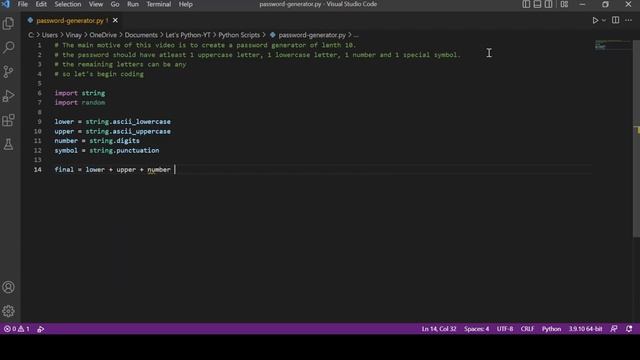The height and width of the screenshot is (360, 640).
Task: Select Python language mode
Action: 551,329
